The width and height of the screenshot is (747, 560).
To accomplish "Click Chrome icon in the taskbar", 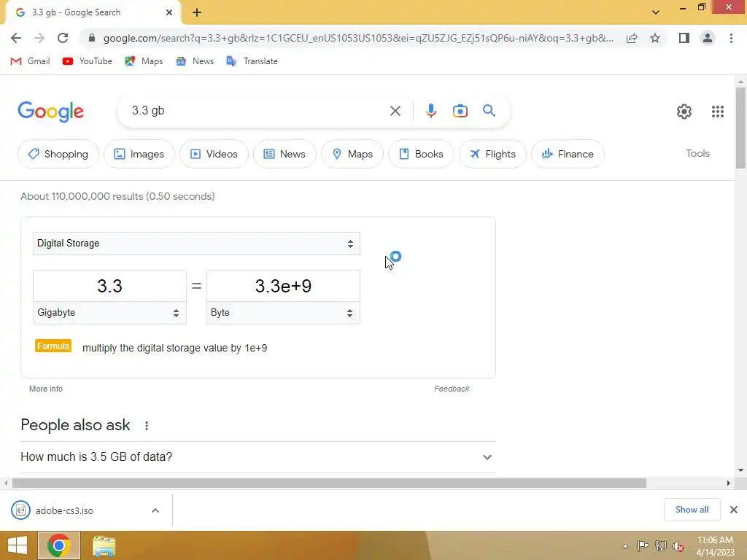I will pos(58,545).
